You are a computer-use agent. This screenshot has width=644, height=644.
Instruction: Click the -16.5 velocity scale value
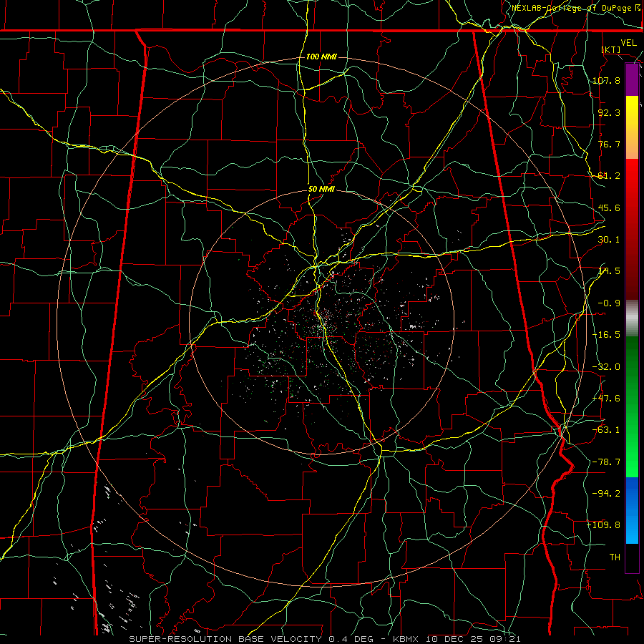point(607,335)
